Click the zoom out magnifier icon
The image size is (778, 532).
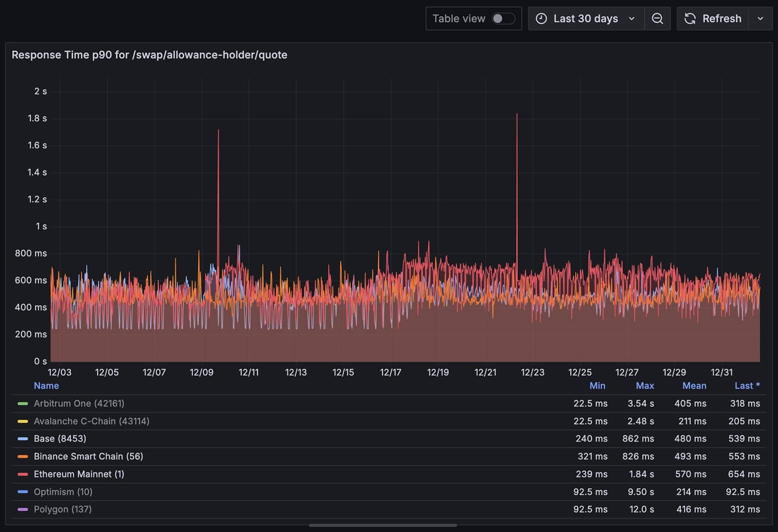(x=657, y=19)
